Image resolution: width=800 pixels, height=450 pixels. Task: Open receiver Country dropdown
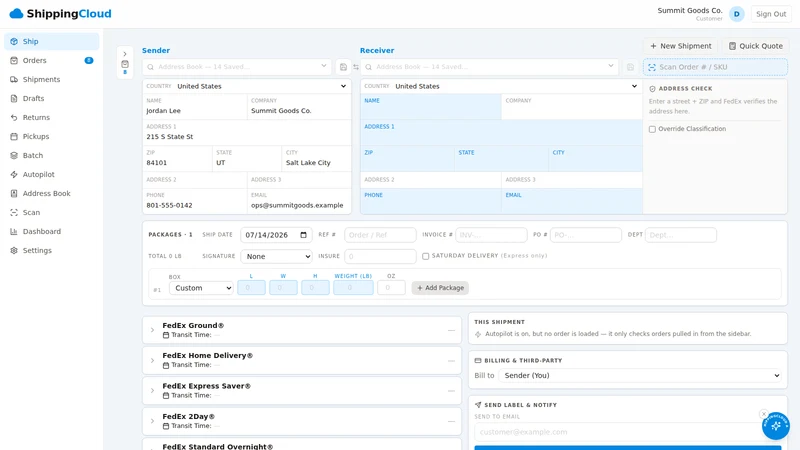(502, 86)
